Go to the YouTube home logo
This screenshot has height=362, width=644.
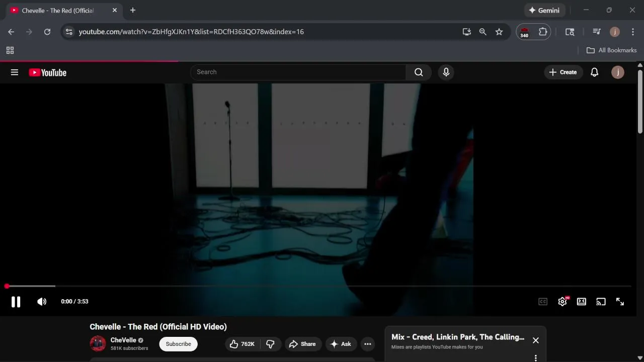pos(48,72)
